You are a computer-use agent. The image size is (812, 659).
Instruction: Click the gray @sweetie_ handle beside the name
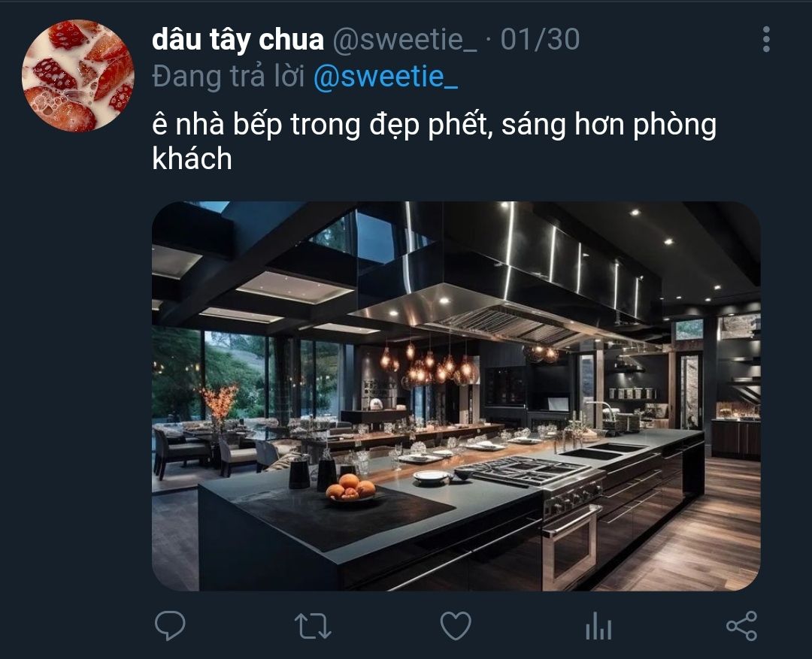click(405, 39)
